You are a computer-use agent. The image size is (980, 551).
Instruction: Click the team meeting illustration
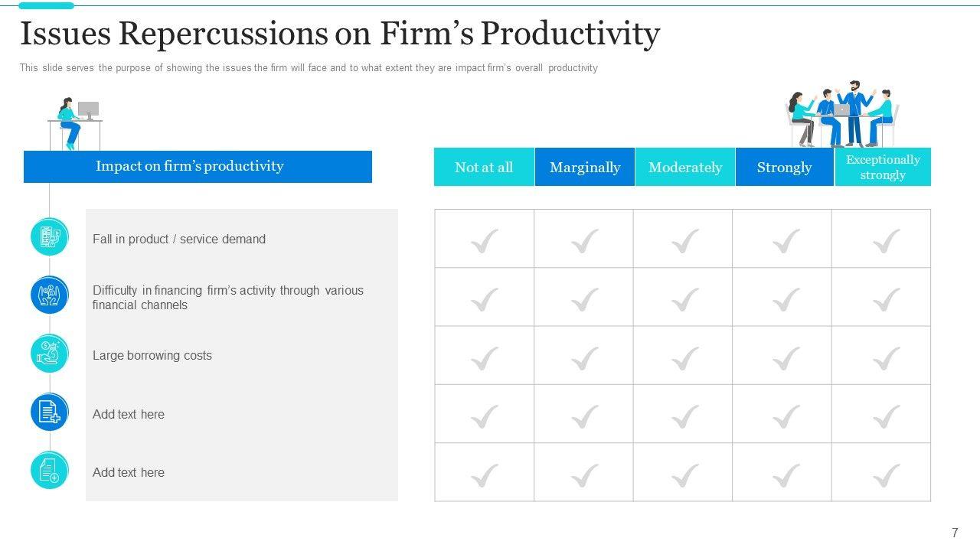(841, 115)
